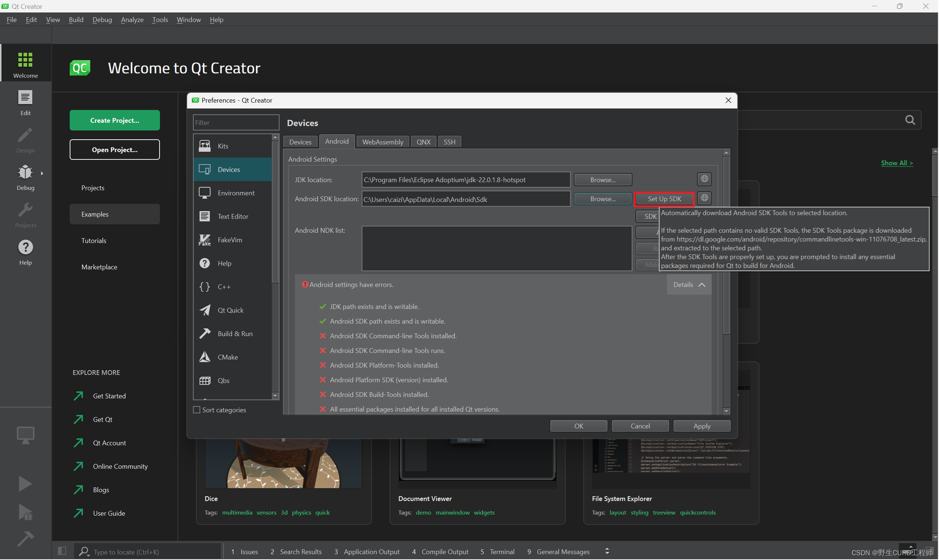
Task: Open the Online Community link
Action: coord(120,467)
